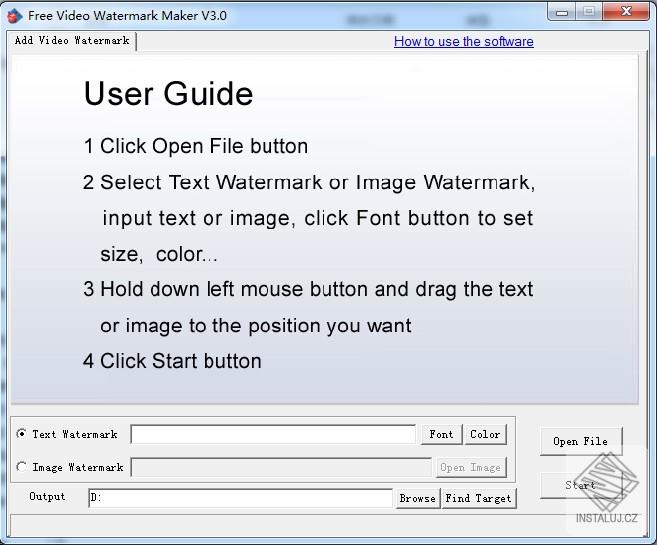This screenshot has width=657, height=545.
Task: Click the '4 Click Start button' instruction
Action: tap(172, 361)
